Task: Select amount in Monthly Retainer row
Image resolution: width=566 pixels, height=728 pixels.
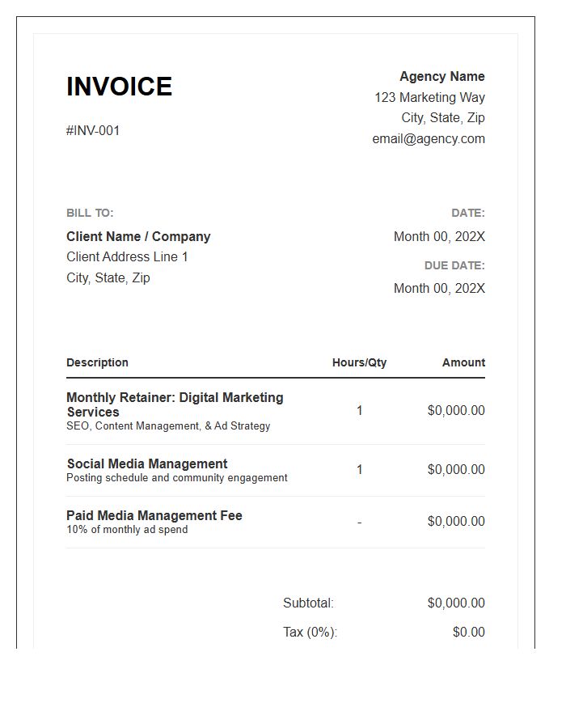Action: click(456, 410)
